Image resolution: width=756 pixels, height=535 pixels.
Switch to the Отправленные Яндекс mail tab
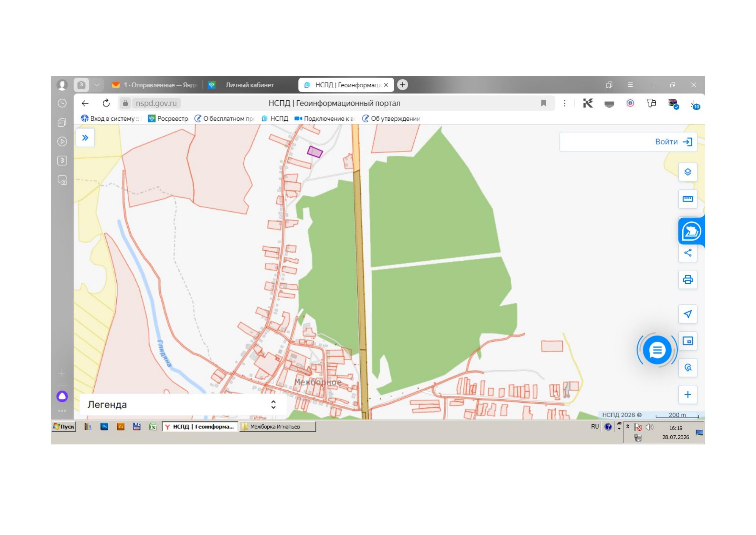pyautogui.click(x=154, y=85)
